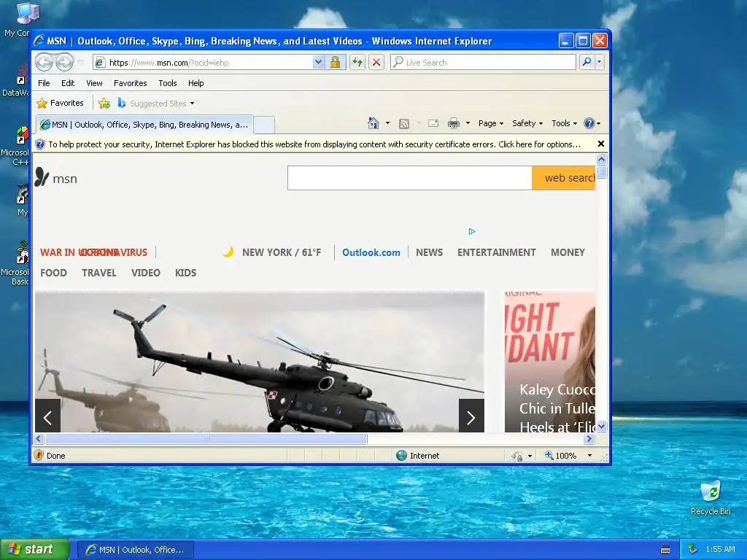
Task: Open the Safety command menu
Action: (x=527, y=123)
